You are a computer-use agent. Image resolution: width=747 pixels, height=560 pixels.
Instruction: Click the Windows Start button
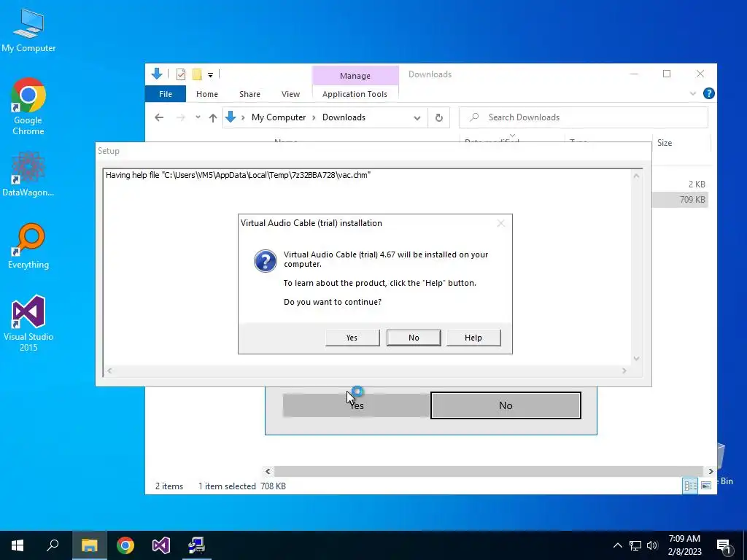click(18, 545)
